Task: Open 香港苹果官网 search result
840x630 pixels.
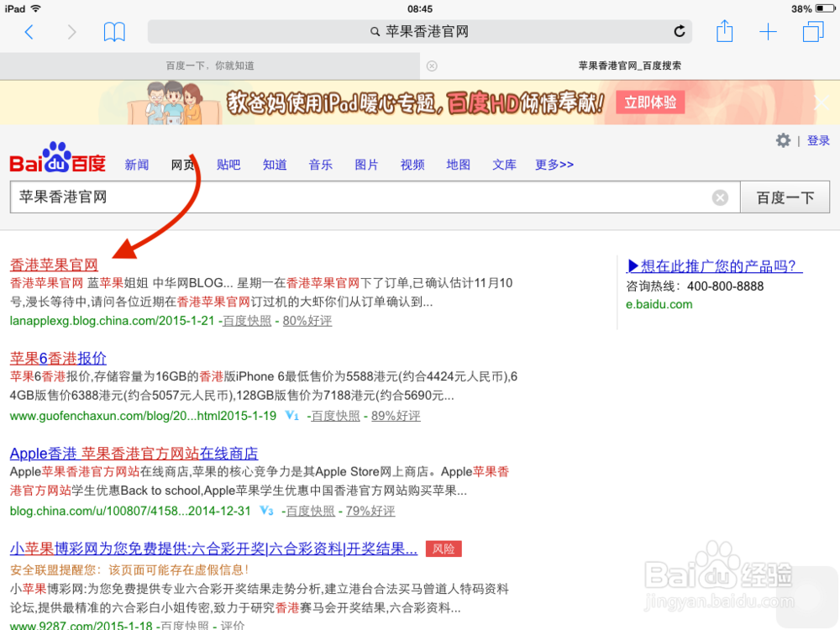Action: point(54,265)
